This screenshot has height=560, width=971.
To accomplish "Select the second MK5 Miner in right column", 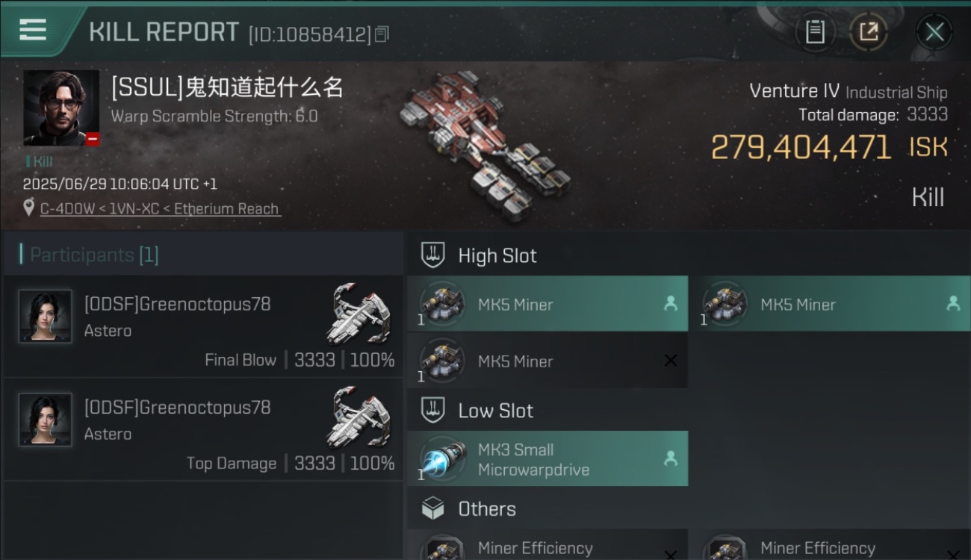I will (x=830, y=304).
